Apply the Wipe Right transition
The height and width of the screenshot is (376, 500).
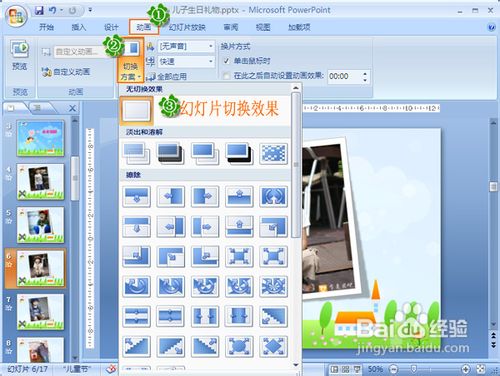205,196
